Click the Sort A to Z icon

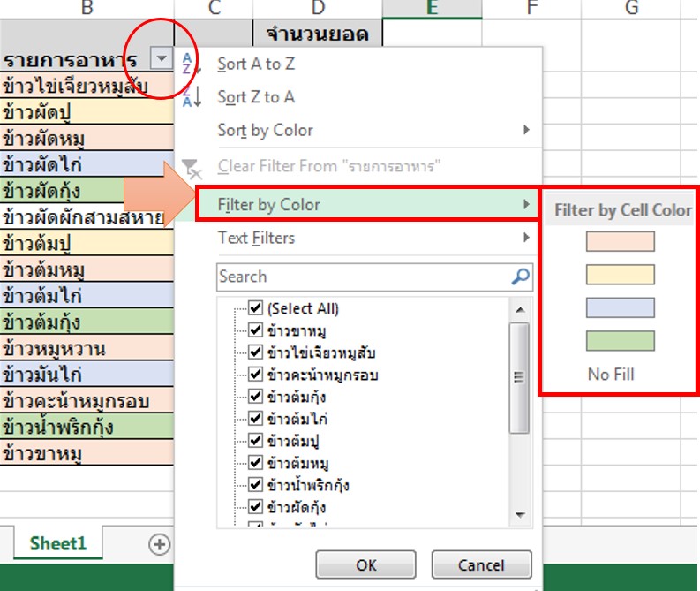coord(192,64)
